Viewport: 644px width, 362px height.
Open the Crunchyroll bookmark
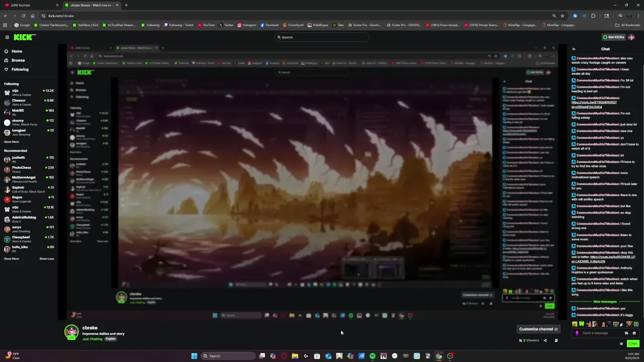[x=293, y=25]
